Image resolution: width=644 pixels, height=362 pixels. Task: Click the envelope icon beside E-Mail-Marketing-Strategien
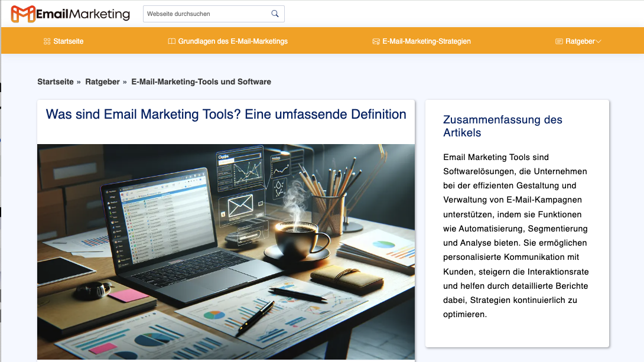[x=376, y=41]
